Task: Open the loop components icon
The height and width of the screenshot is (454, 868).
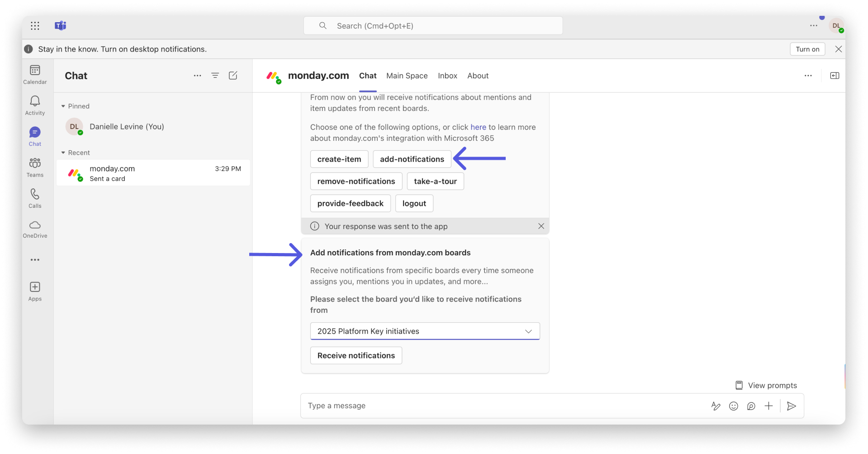Action: (751, 406)
